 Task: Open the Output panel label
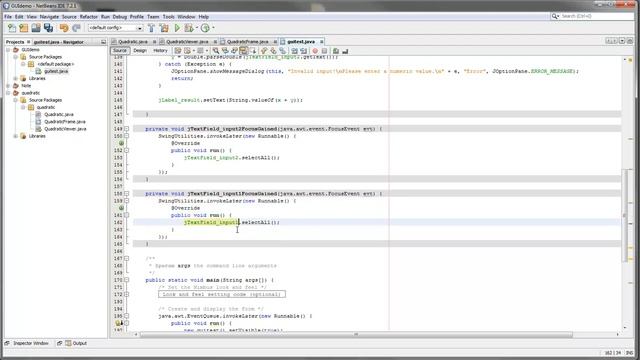pos(80,343)
